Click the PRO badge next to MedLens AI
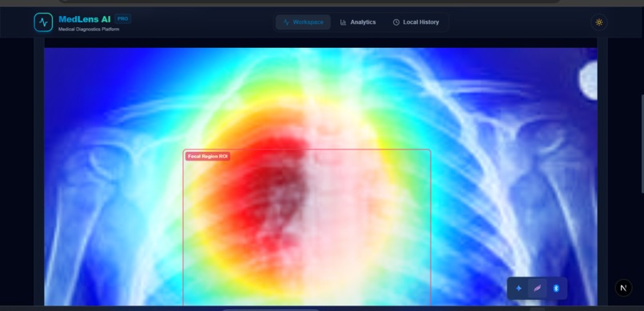The image size is (644, 311). click(123, 19)
